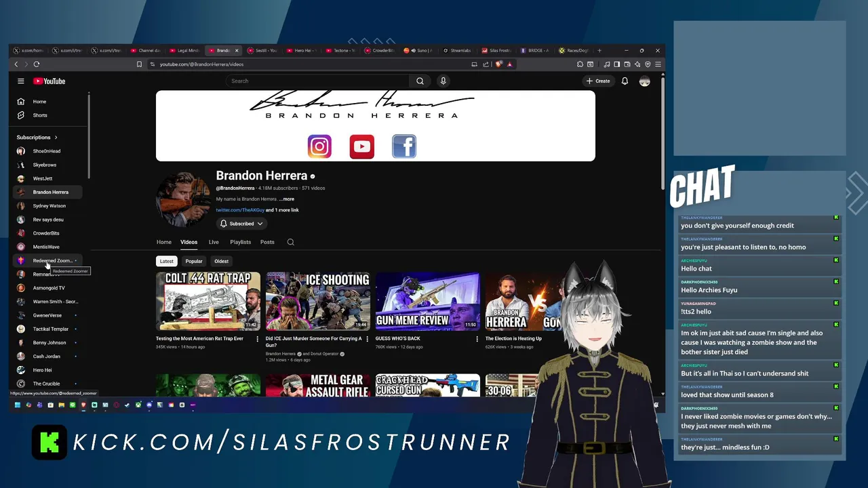Expand the Subscriptions section chevron
The height and width of the screenshot is (488, 868).
pos(56,138)
